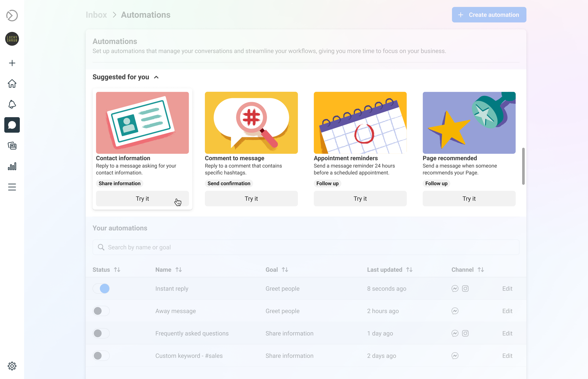Sort automations by Last updated
The width and height of the screenshot is (588, 379).
[409, 270]
